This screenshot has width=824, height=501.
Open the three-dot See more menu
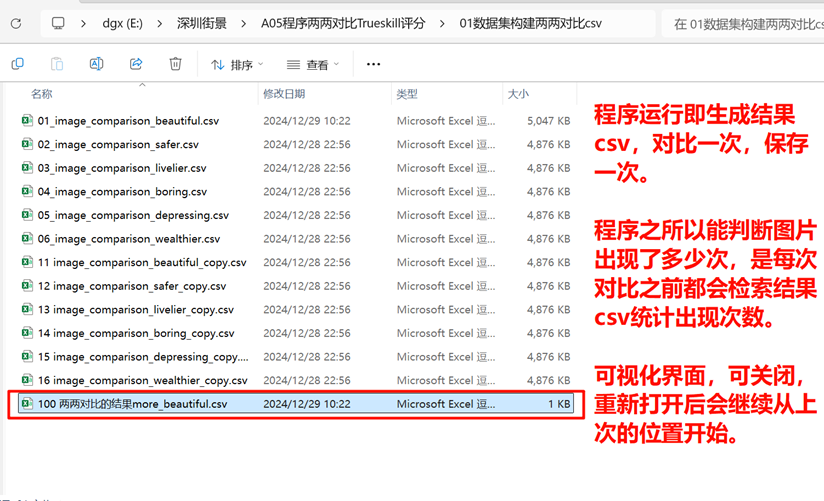point(373,64)
